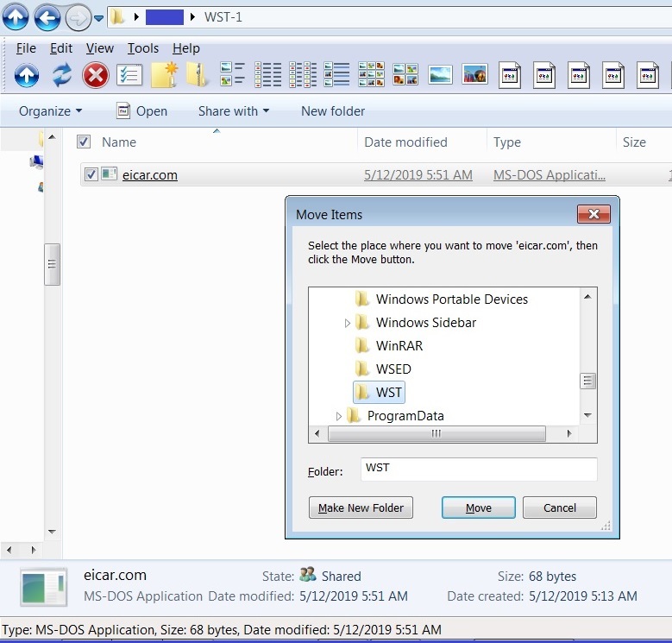Open the Tools menu
Image resolution: width=672 pixels, height=643 pixels.
[x=142, y=48]
